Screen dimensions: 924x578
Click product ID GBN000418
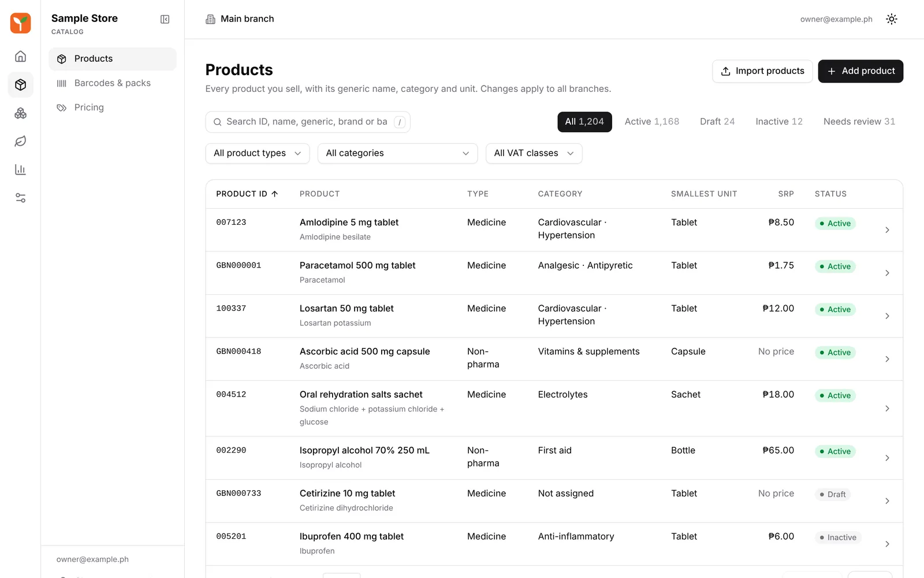coord(239,351)
